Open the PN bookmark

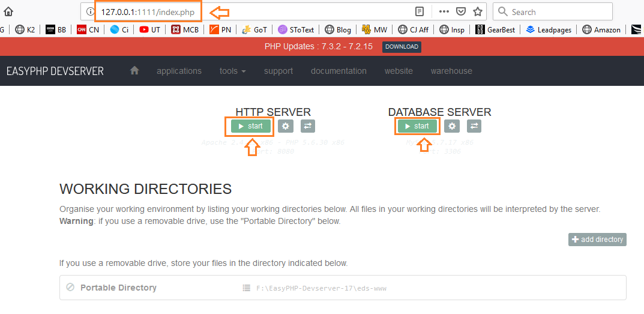pos(220,29)
